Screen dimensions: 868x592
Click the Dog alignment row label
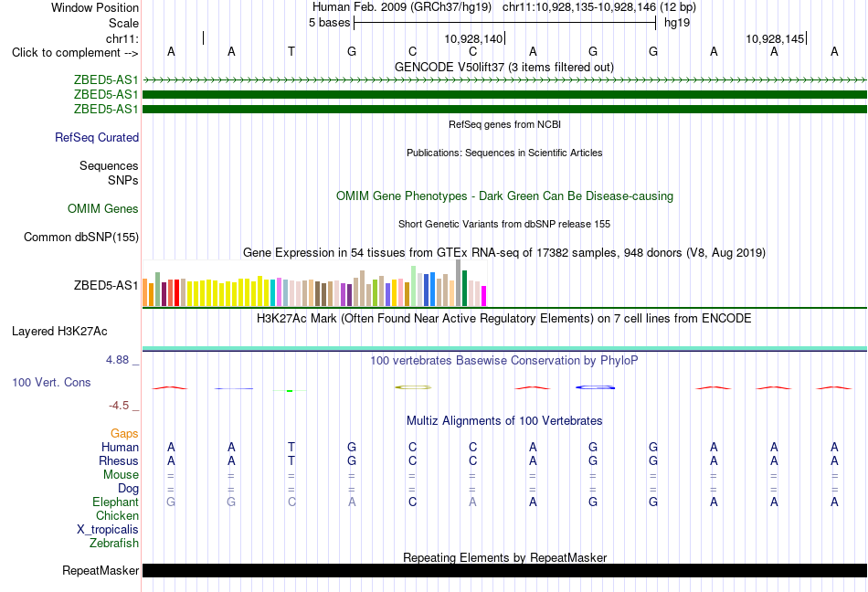[x=128, y=489]
